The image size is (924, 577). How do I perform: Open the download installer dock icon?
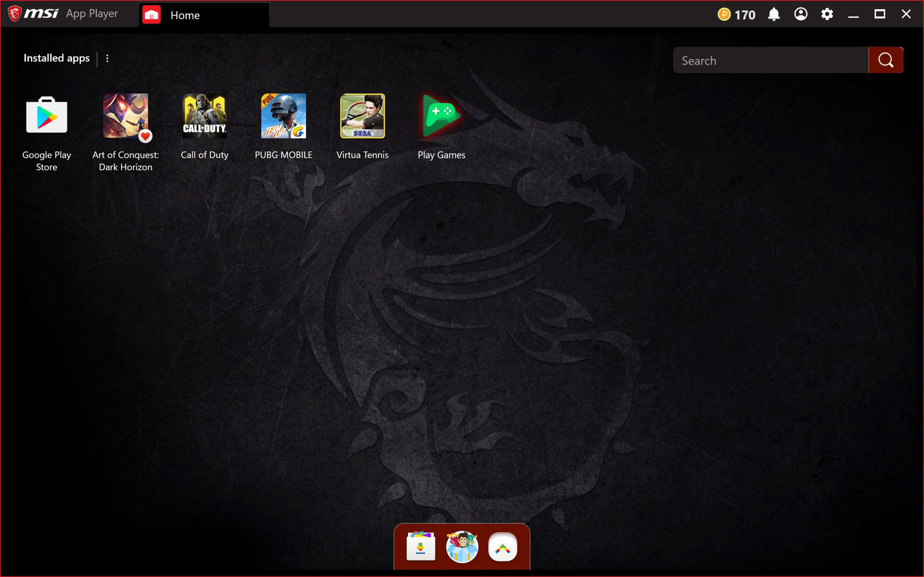point(421,547)
